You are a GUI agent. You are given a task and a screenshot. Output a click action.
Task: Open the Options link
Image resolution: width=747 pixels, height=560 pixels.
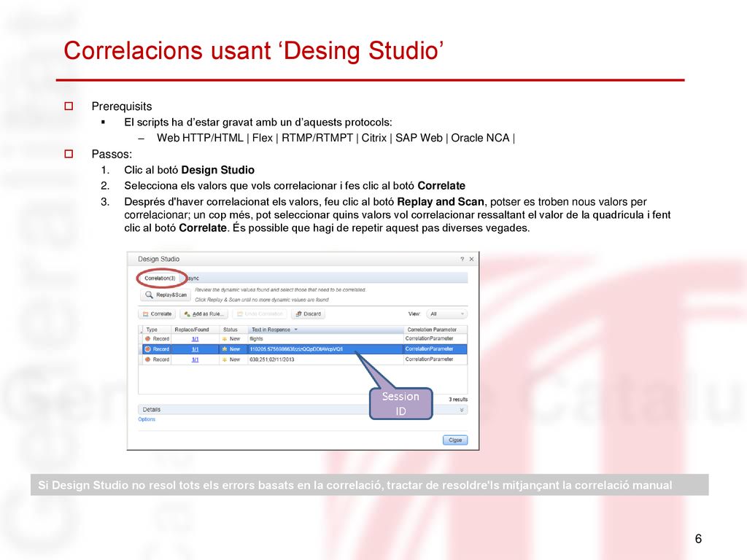147,419
